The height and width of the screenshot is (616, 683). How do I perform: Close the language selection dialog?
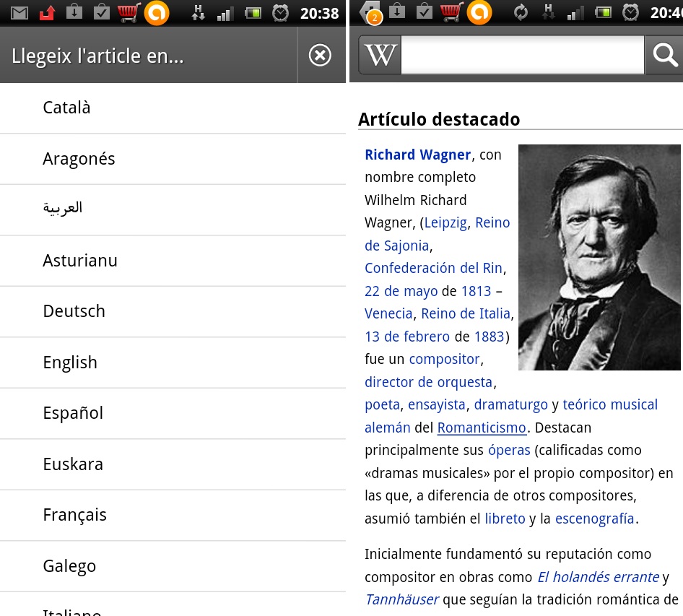(320, 56)
